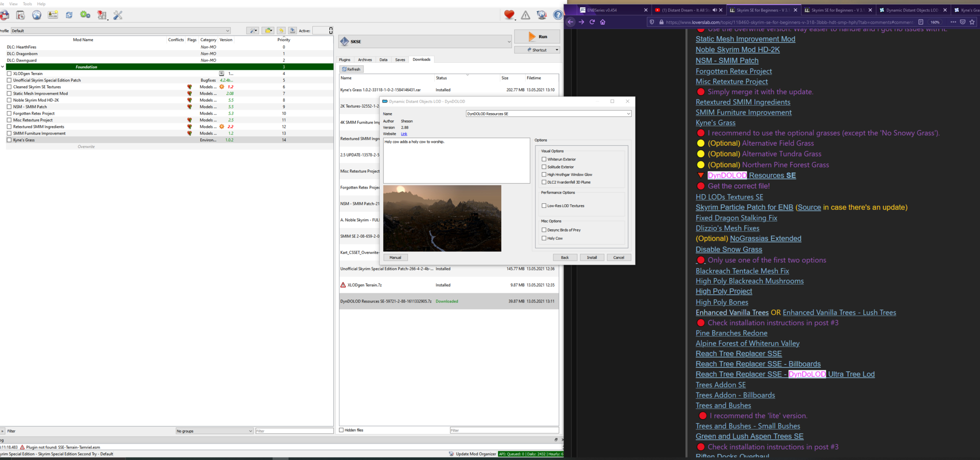Check Desync Birds of Prey
This screenshot has height=460, width=980.
tap(544, 230)
